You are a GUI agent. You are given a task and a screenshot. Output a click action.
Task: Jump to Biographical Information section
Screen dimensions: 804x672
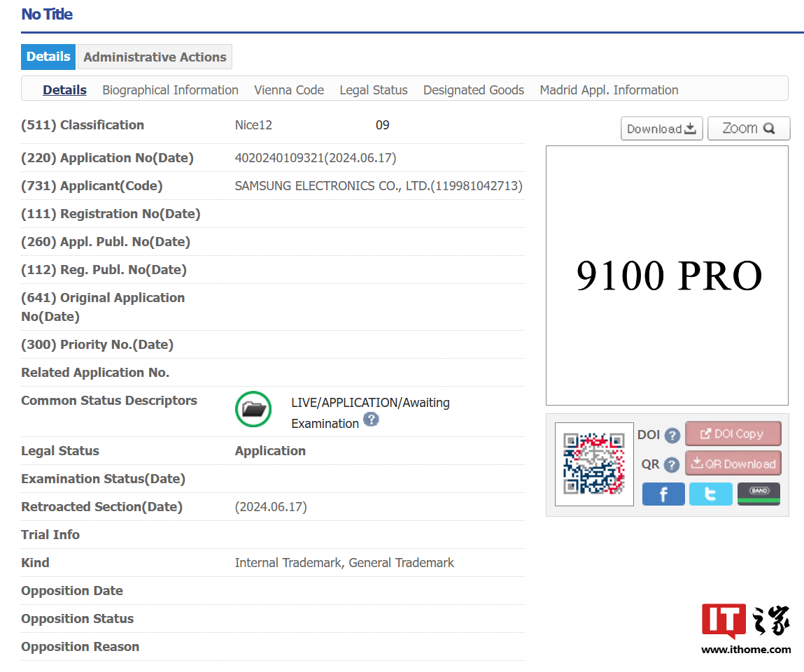170,90
